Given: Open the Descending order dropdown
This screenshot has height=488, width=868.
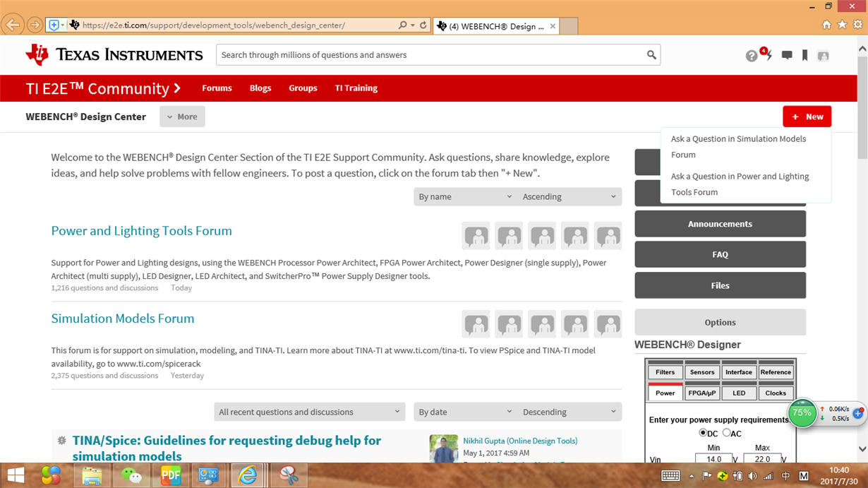Looking at the screenshot, I should (x=569, y=412).
